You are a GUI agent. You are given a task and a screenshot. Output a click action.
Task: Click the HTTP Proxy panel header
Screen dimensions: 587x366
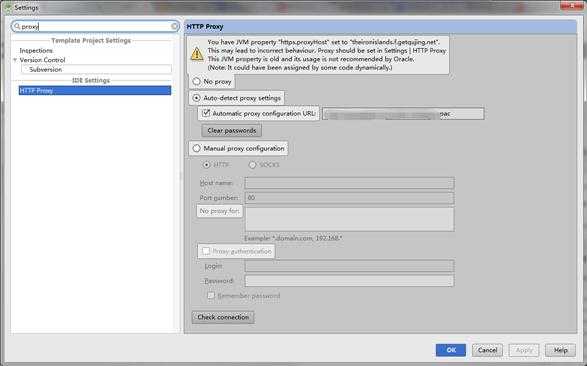[x=380, y=27]
